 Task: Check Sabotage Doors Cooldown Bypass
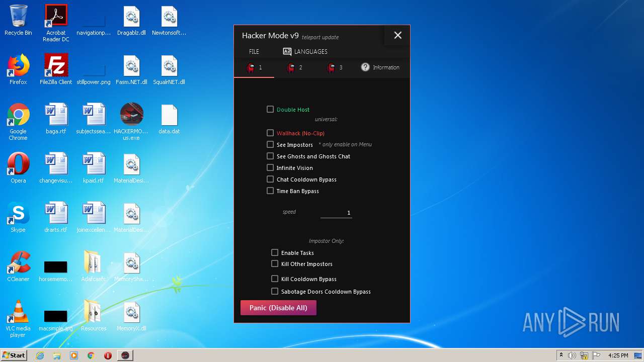click(275, 291)
